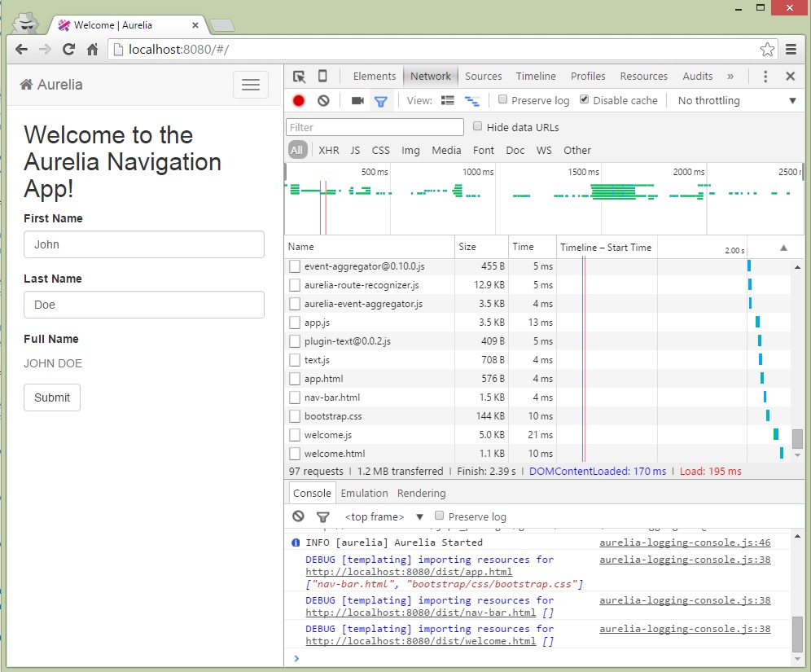
Task: Open the Profiles tab
Action: [x=588, y=76]
